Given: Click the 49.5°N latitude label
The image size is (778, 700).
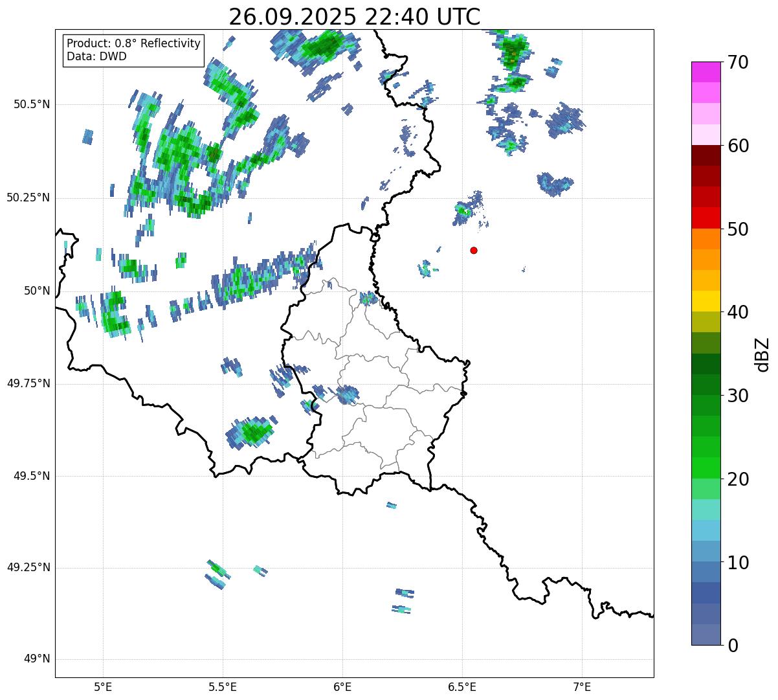Looking at the screenshot, I should 32,476.
